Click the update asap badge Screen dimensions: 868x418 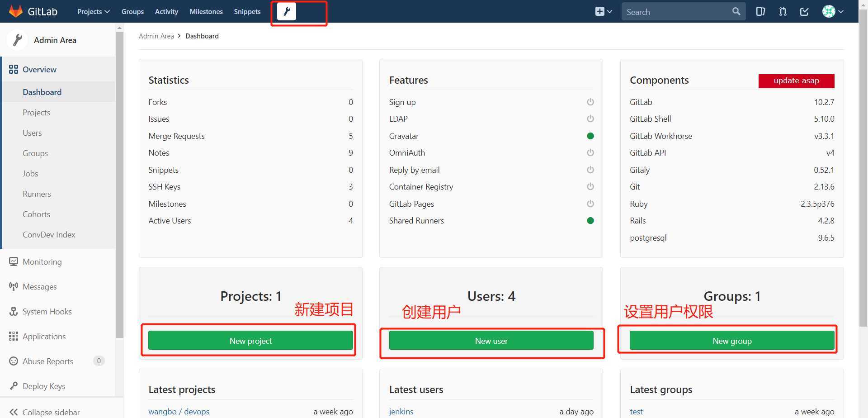tap(796, 81)
